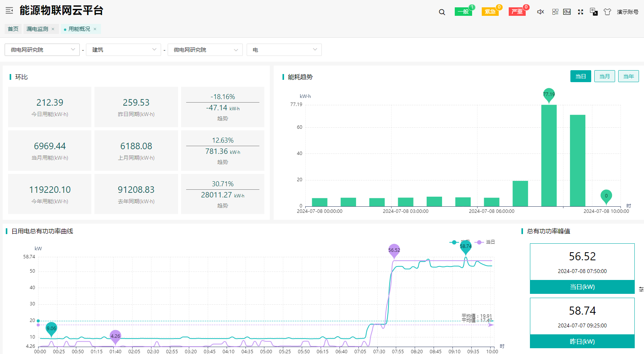Click the 6188.08 上月同期 card
The width and height of the screenshot is (644, 354).
coord(136,150)
